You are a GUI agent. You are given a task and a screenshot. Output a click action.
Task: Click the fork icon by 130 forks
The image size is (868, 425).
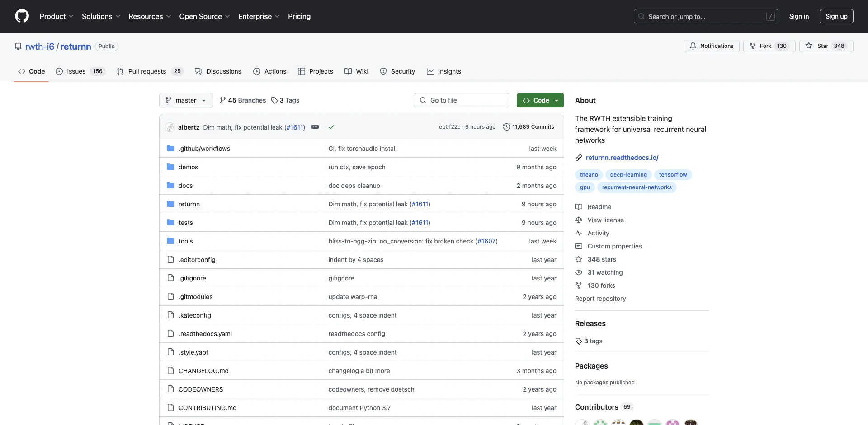(579, 285)
